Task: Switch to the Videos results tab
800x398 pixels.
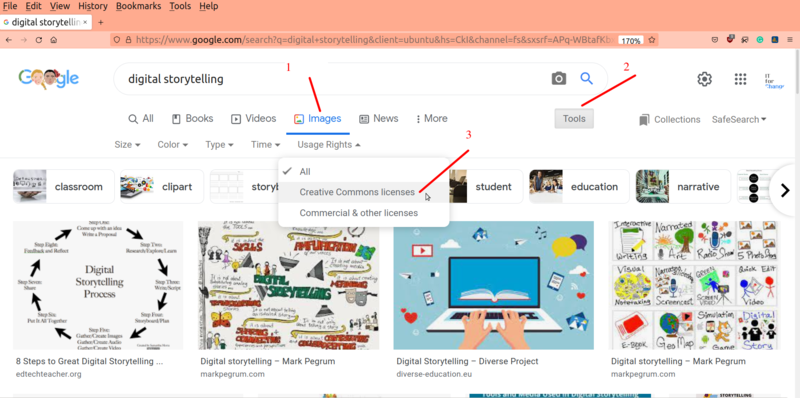Action: (x=254, y=119)
